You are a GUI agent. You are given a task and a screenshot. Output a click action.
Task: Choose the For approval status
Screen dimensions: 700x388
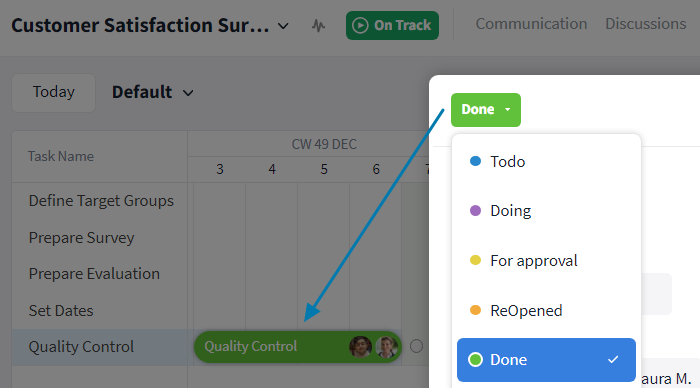pyautogui.click(x=546, y=260)
